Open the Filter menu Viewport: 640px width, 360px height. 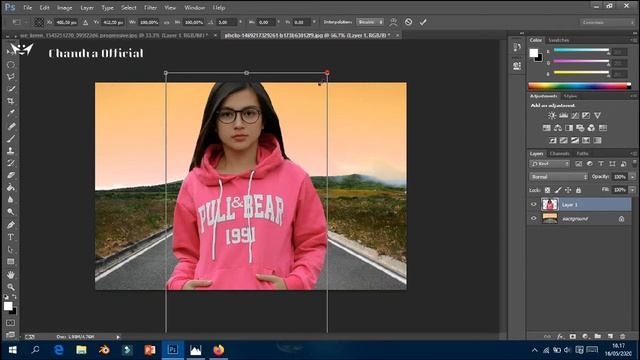pos(150,7)
